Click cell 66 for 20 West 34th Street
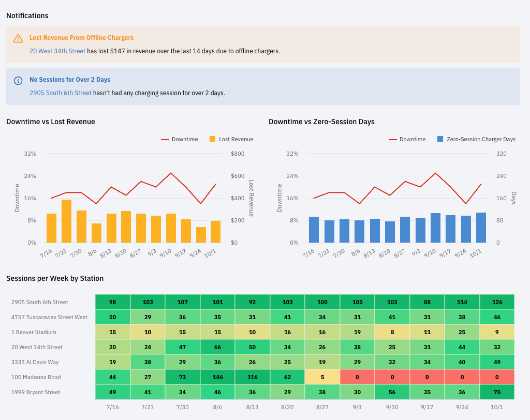 [218, 347]
